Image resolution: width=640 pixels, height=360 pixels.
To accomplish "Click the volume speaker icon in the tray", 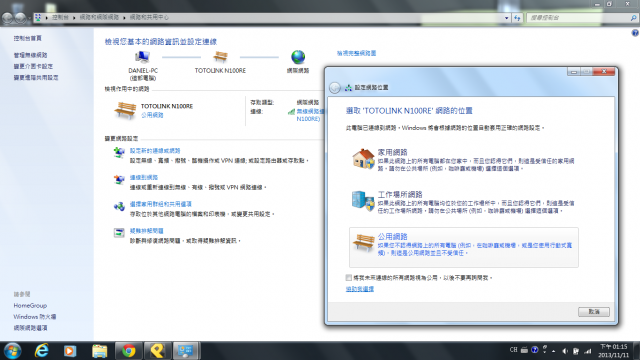I will pyautogui.click(x=565, y=351).
